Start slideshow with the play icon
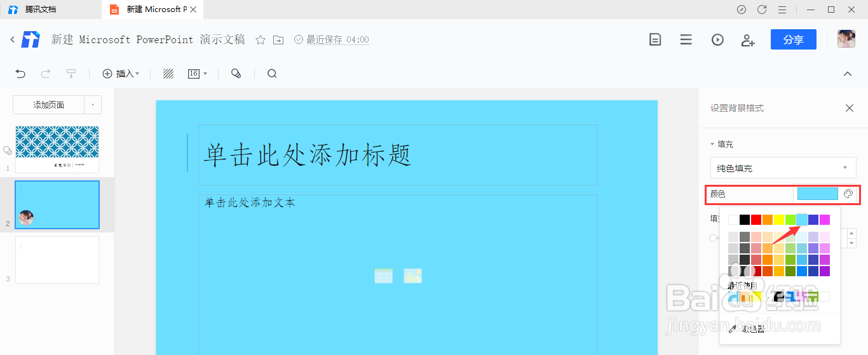 pos(717,39)
